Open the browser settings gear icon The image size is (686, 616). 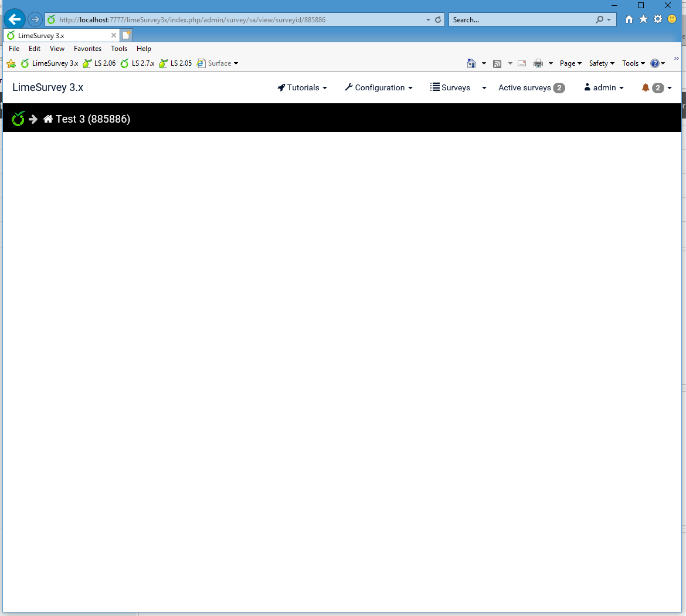point(658,19)
